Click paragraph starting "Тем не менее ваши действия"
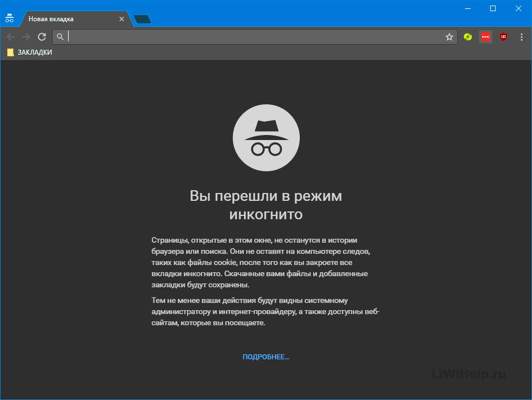Screen dimensions: 532x400 point(265,311)
